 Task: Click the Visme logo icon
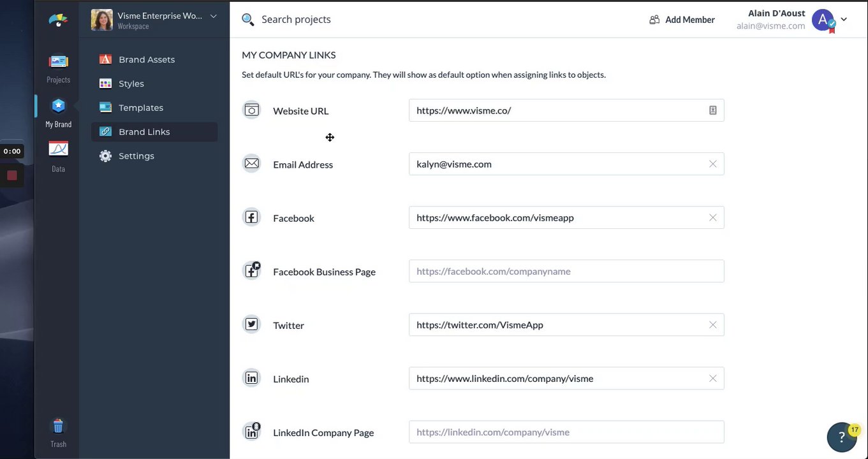(x=58, y=20)
